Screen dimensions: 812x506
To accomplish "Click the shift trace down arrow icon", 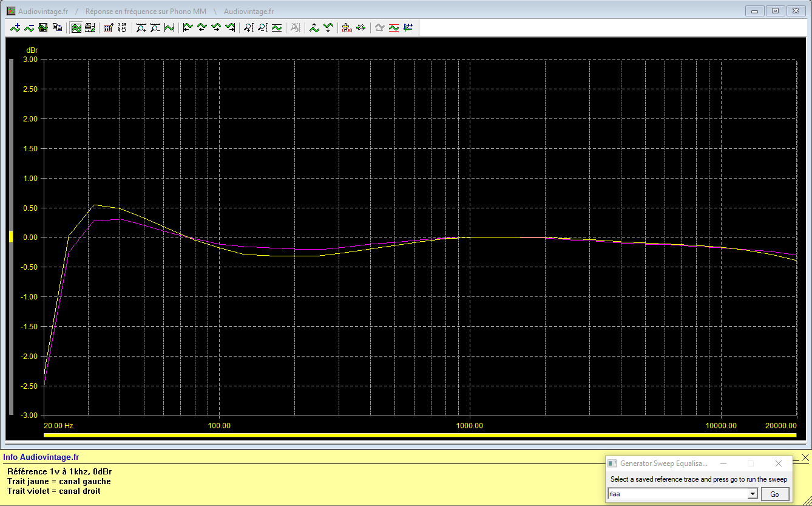I will pos(328,27).
